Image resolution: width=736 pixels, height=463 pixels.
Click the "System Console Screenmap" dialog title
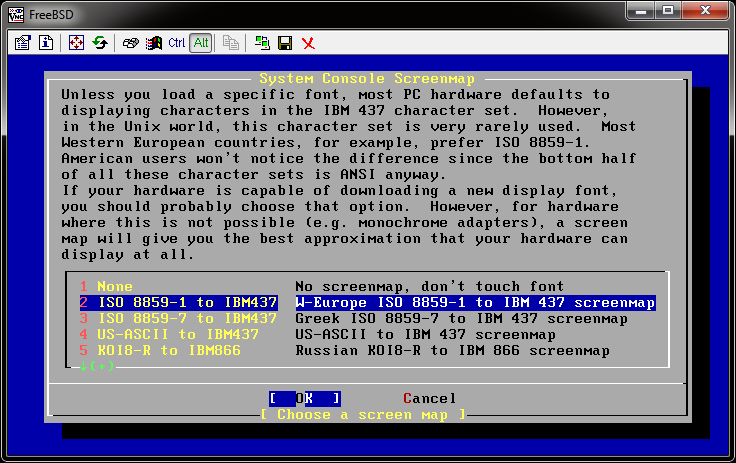point(367,78)
